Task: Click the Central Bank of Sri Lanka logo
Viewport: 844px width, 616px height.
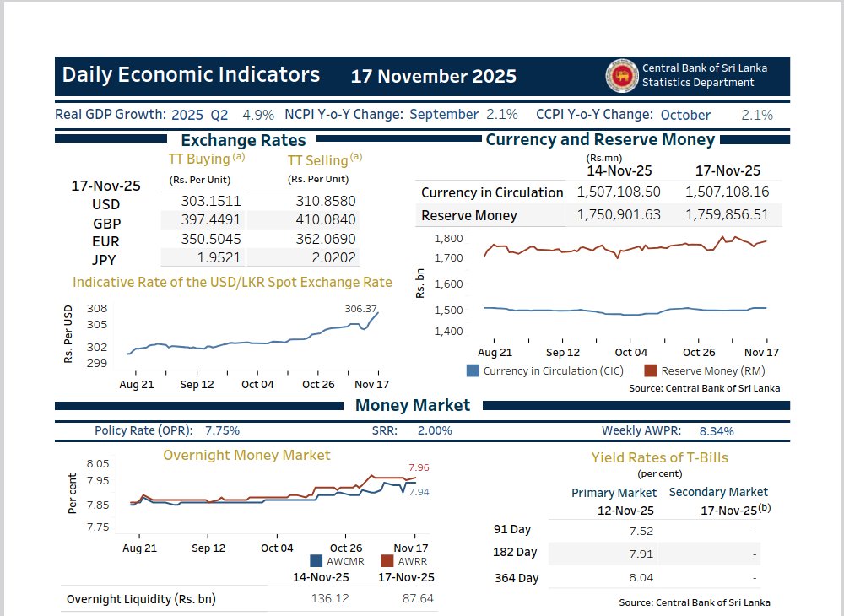Action: coord(623,77)
